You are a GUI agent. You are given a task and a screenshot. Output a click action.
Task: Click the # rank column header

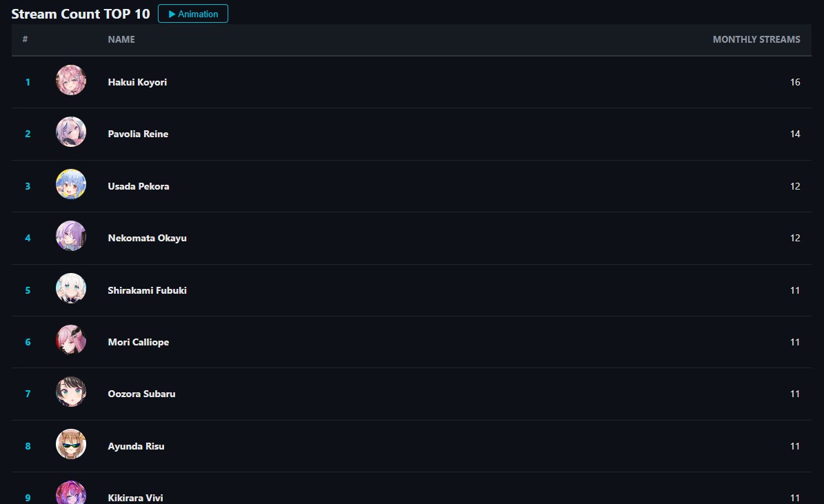point(26,39)
